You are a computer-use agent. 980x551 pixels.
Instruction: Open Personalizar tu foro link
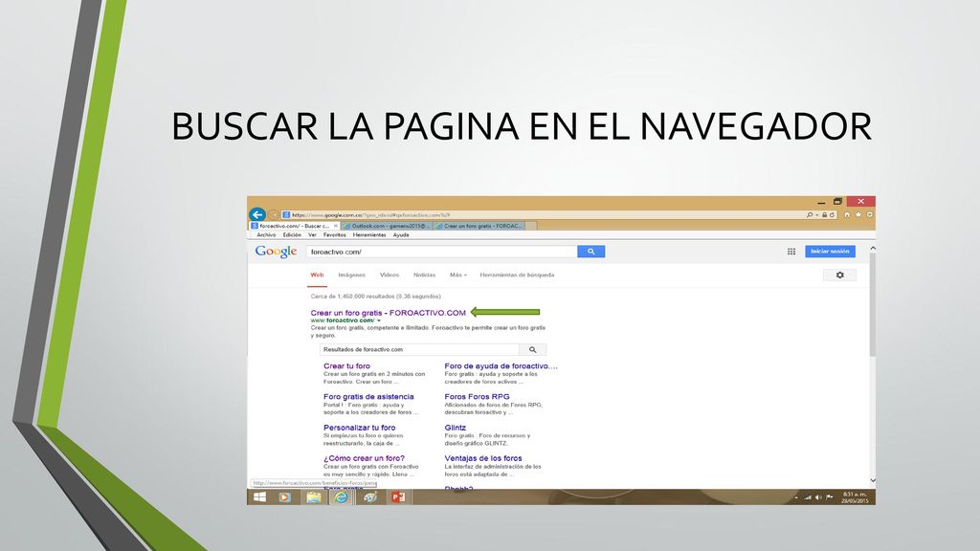pyautogui.click(x=360, y=428)
